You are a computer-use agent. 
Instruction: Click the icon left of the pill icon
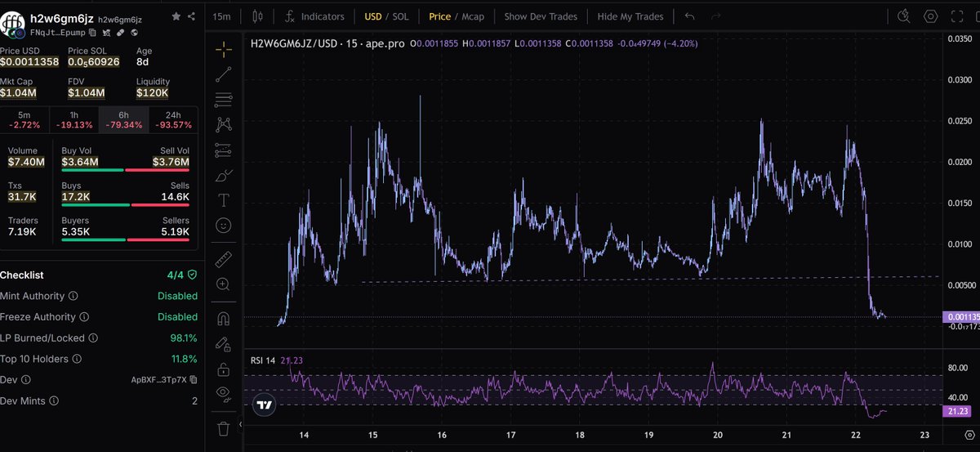105,32
